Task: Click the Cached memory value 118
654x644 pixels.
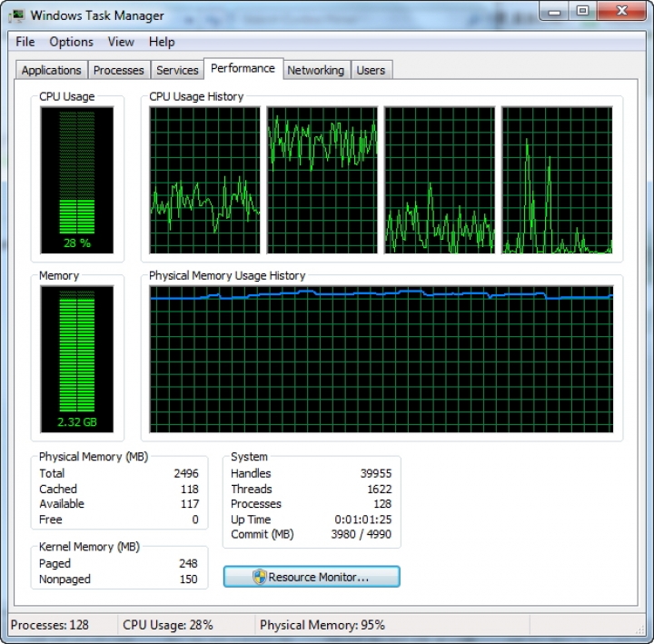Action: pos(190,489)
